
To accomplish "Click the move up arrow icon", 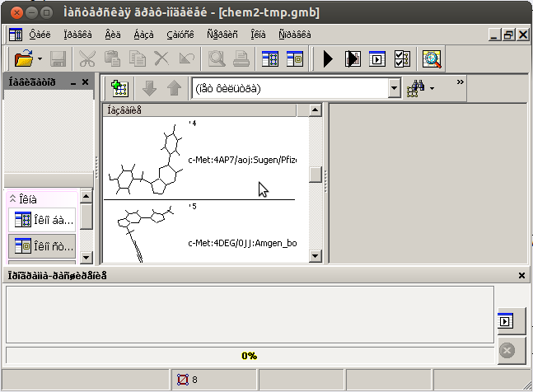I will (175, 88).
